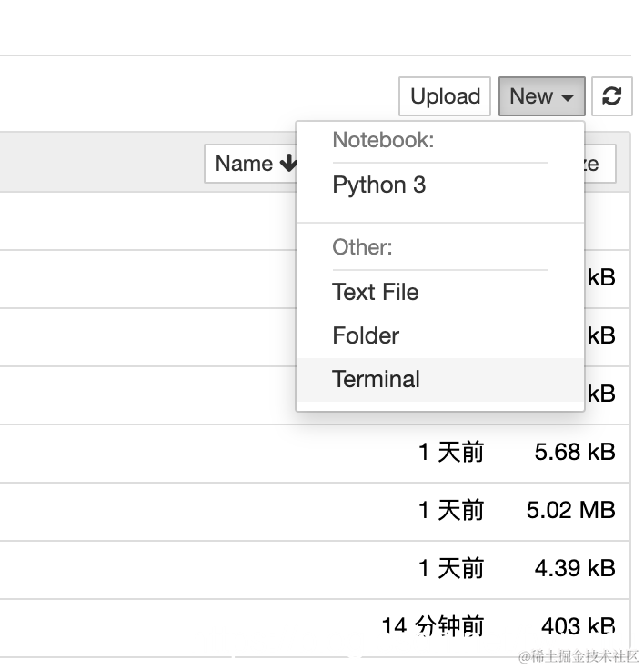Click the down arrow sort icon beside Name
644x669 pixels.
288,164
